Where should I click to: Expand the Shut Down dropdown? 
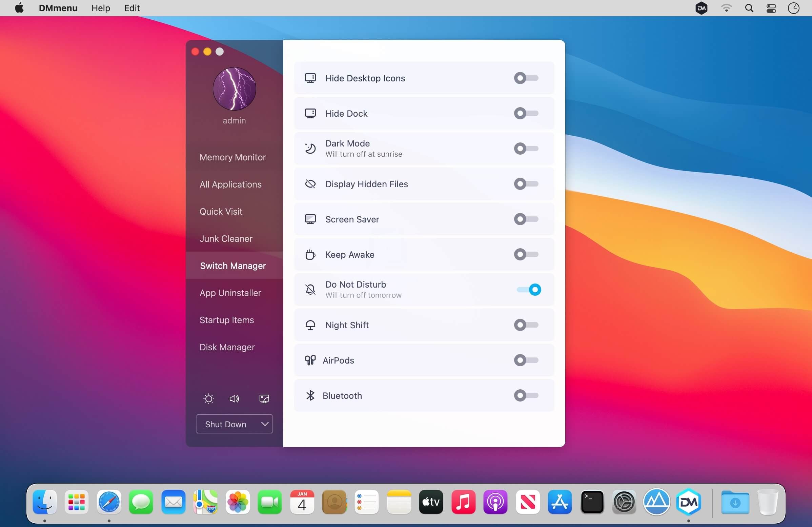tap(235, 424)
